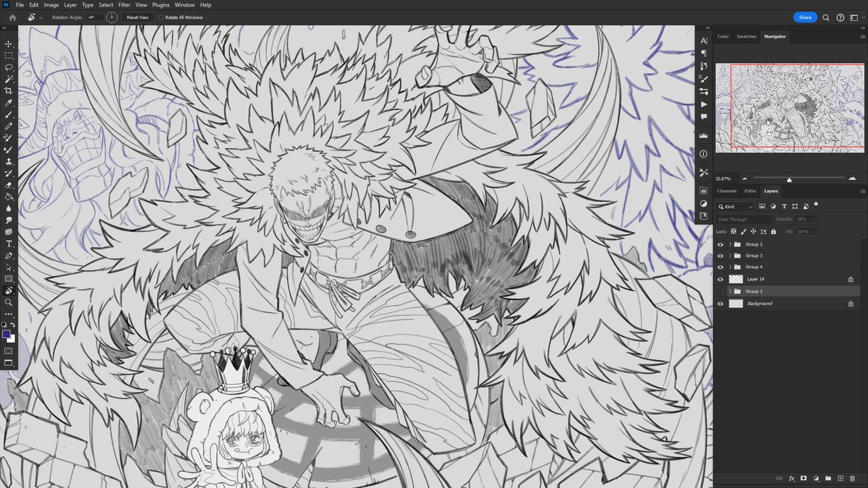Select the Lasso tool
Screen dimensions: 868x488
click(9, 67)
